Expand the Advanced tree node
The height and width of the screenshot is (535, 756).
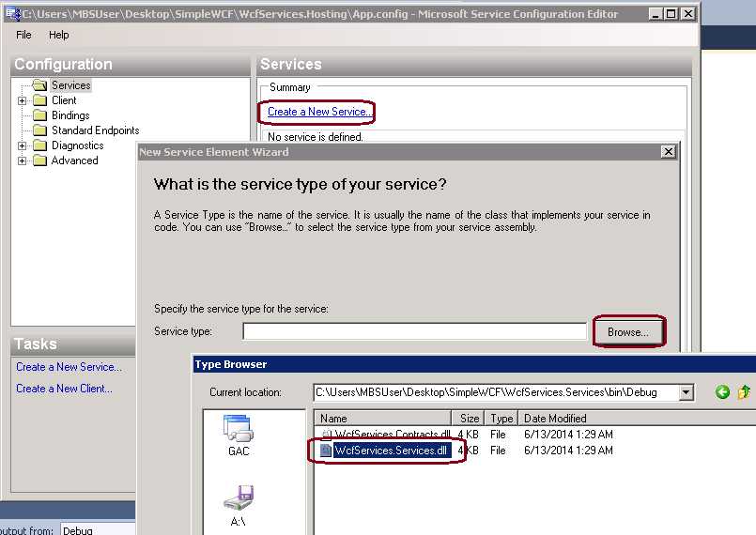coord(22,161)
